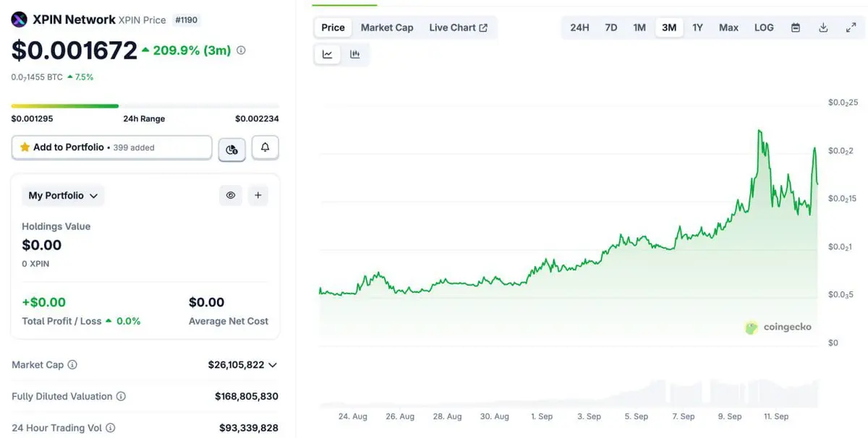Open Market Cap info icon
Screen dimensions: 868x438
coord(72,365)
